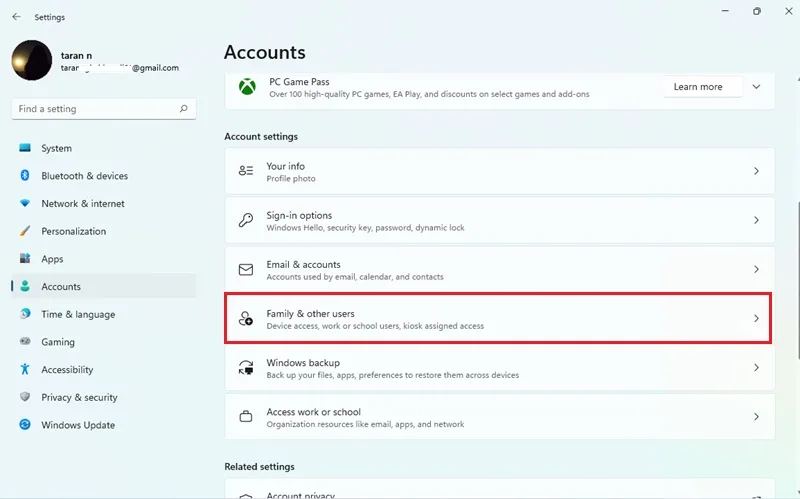Viewport: 800px width, 499px height.
Task: Open Family & other users chevron
Action: (x=757, y=318)
